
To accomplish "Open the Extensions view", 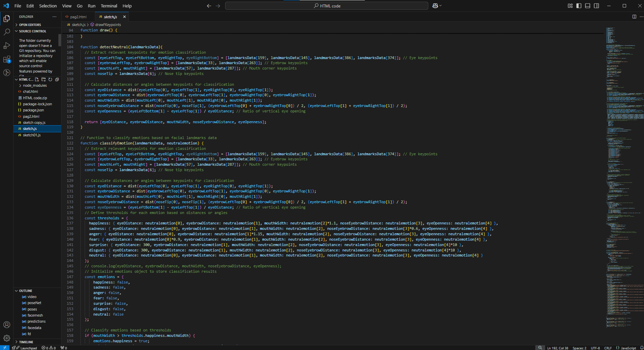I will click(x=6, y=59).
